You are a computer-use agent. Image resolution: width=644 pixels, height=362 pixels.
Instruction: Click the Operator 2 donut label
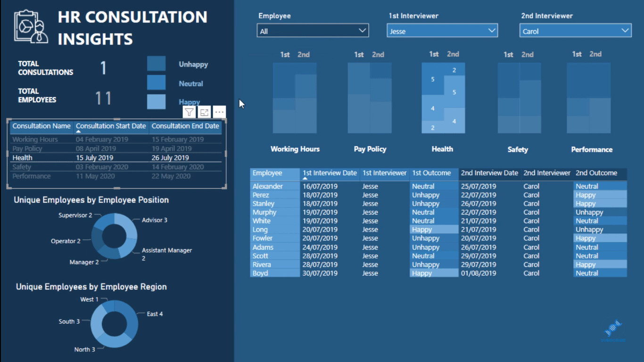tap(66, 241)
